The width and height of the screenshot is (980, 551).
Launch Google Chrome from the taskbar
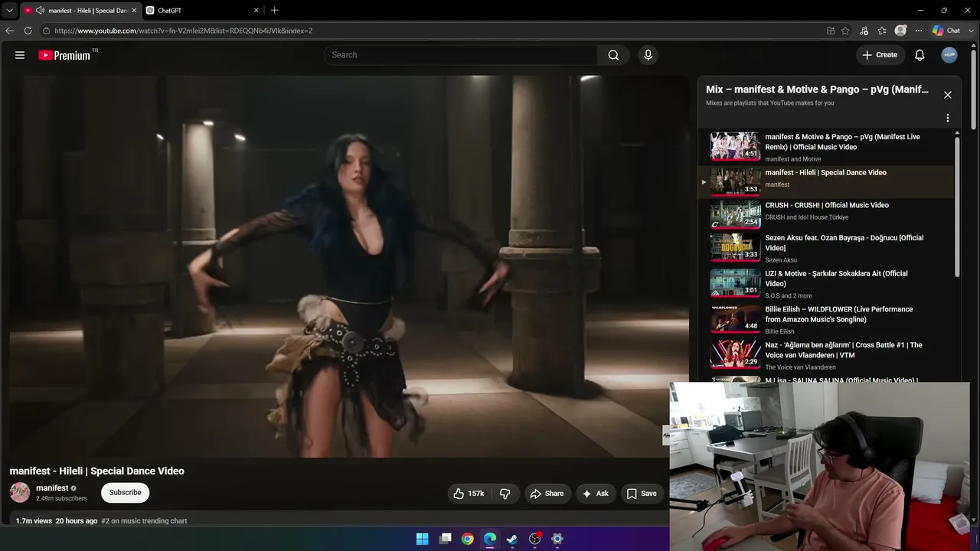click(467, 539)
